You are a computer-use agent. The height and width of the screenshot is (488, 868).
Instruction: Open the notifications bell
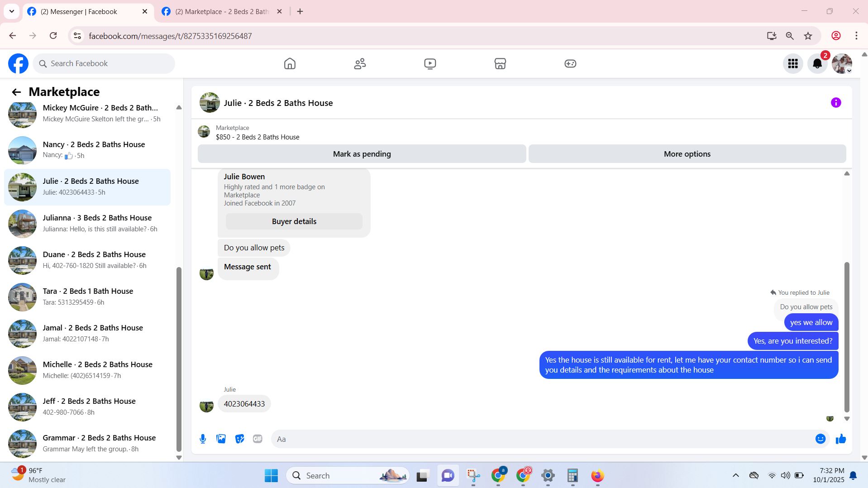point(817,64)
